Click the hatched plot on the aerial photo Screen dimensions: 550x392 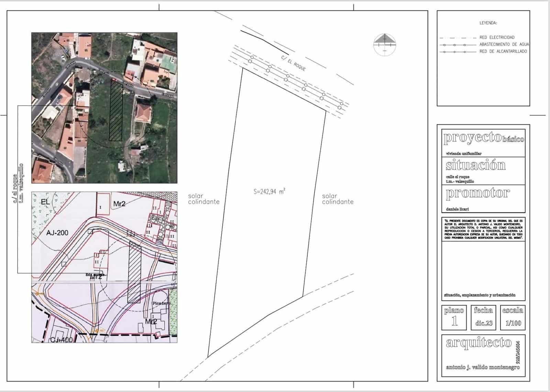coord(116,110)
